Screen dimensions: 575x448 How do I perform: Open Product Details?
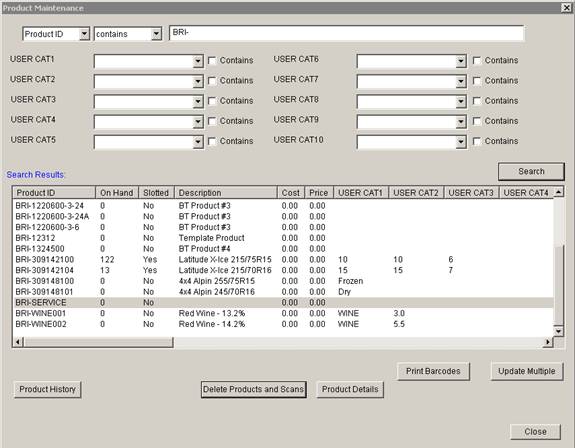coord(350,389)
